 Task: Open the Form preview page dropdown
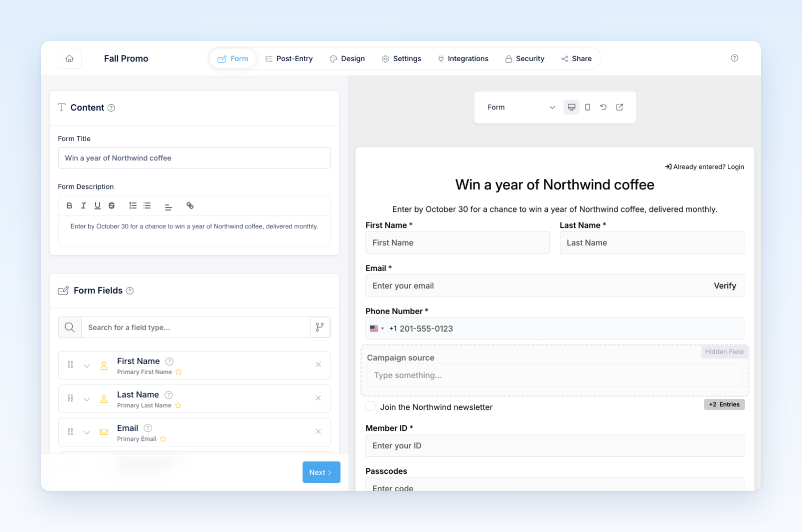tap(521, 107)
